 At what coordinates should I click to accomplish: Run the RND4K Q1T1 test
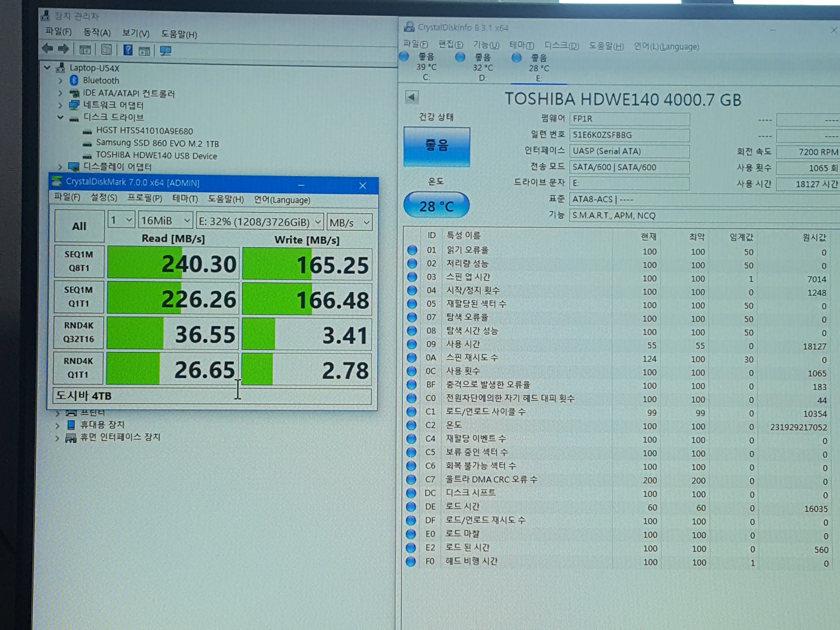click(78, 367)
